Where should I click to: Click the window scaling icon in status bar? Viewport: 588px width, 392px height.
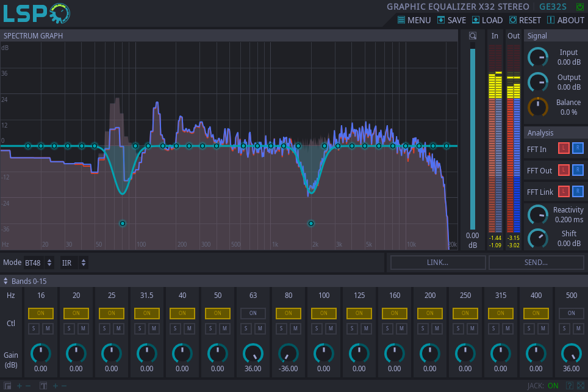coord(7,386)
